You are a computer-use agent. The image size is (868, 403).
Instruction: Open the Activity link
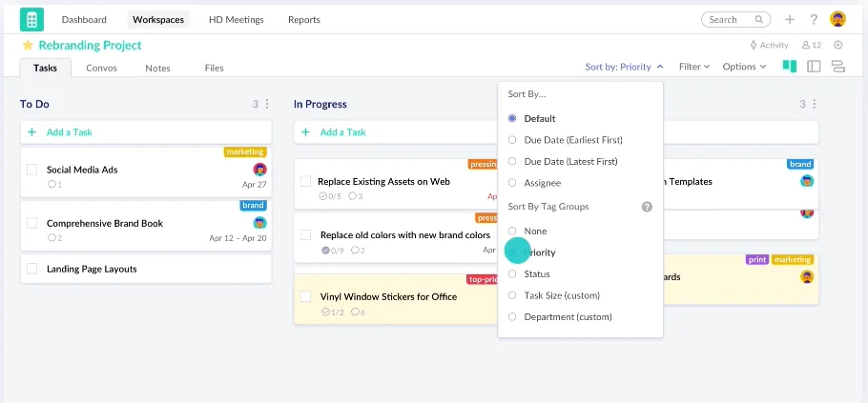769,46
